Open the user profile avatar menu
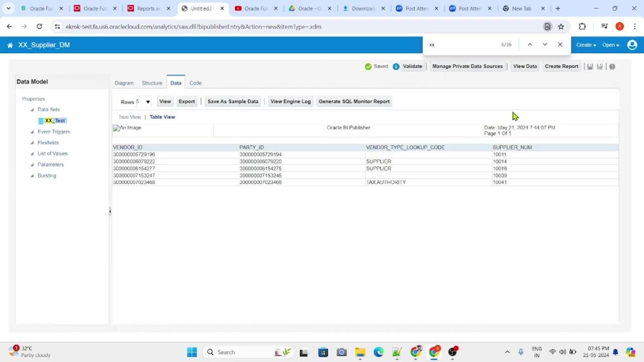Screen dimensions: 644x362 click(x=632, y=45)
